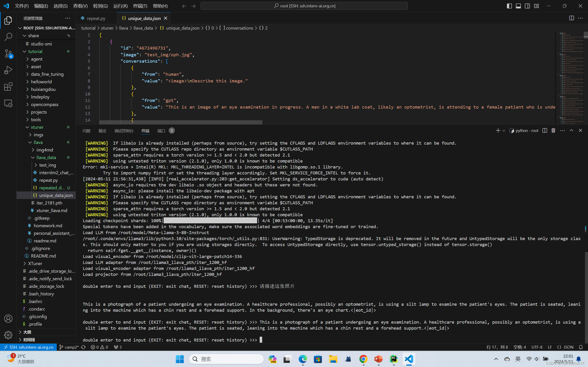The width and height of the screenshot is (588, 367).
Task: Click the go back navigation arrow
Action: pyautogui.click(x=185, y=6)
